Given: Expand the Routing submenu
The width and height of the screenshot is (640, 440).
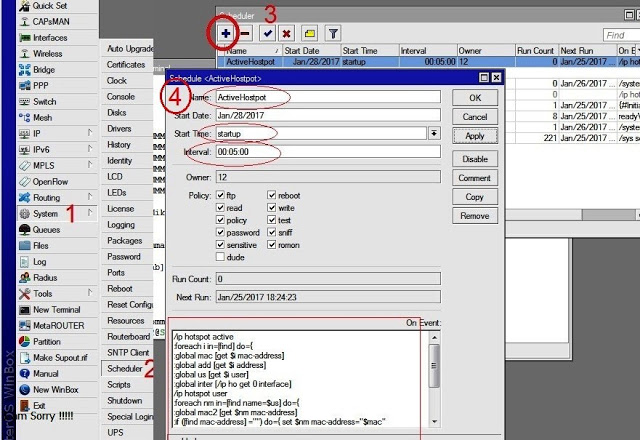Looking at the screenshot, I should point(46,198).
